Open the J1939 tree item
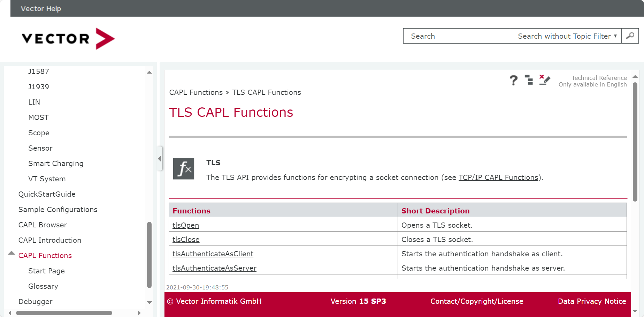 (39, 87)
